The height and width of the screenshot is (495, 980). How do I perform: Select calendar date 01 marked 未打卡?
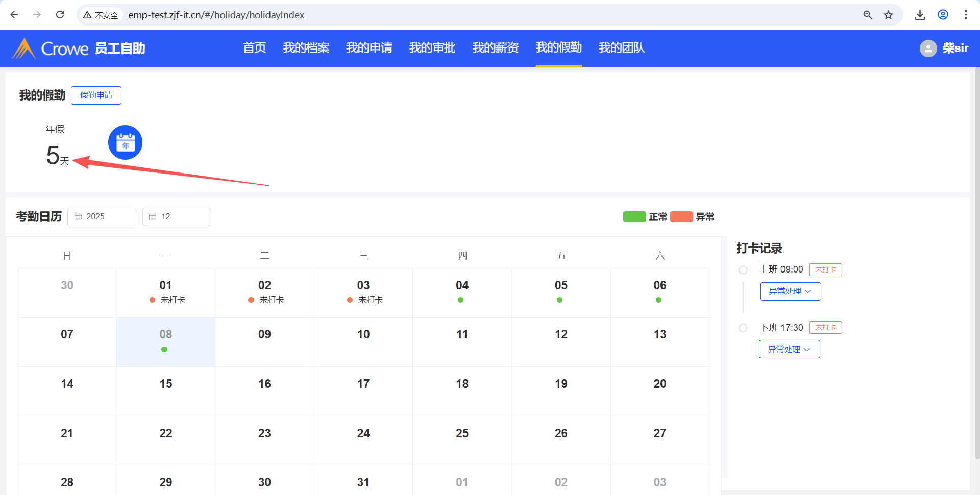166,292
